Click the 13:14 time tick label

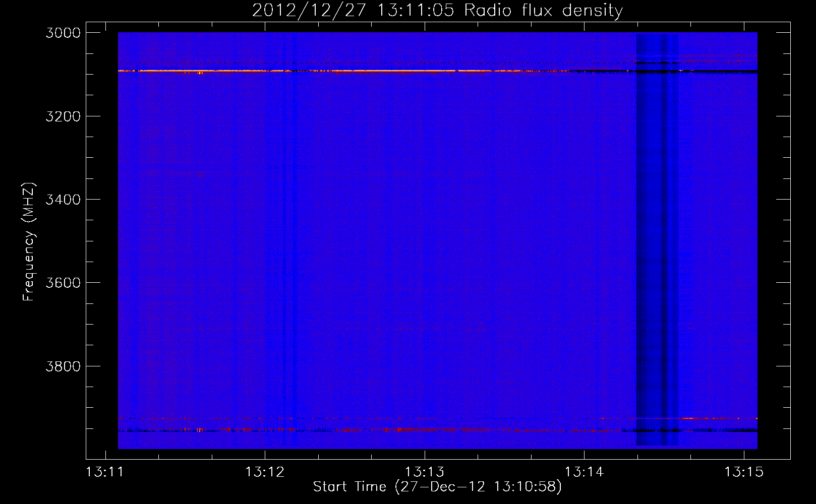tap(584, 472)
